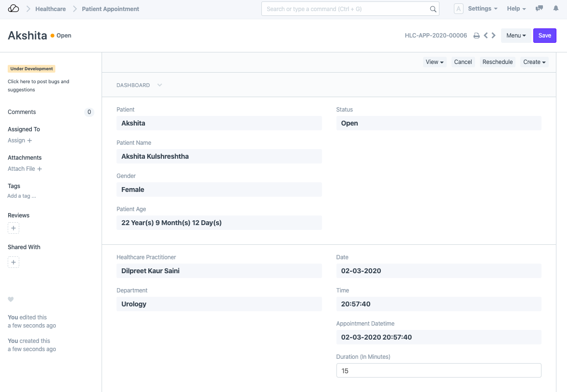The width and height of the screenshot is (567, 392).
Task: Like this document with the heart icon
Action: pyautogui.click(x=11, y=299)
